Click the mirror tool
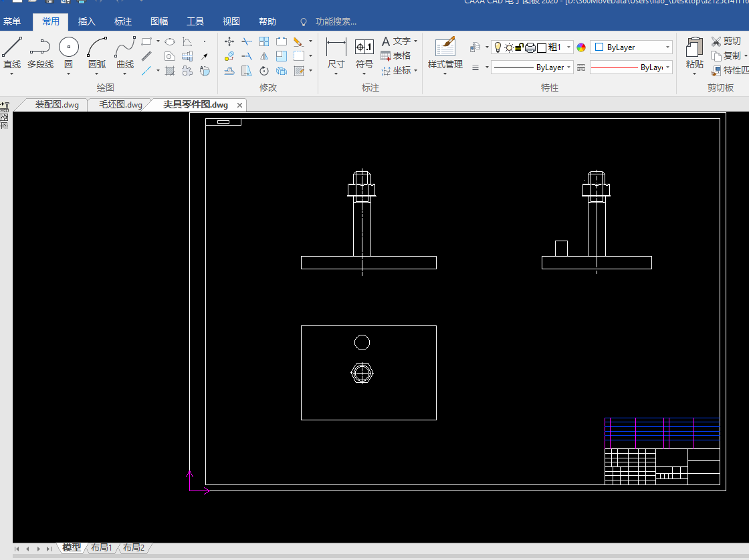This screenshot has width=749, height=560. coord(264,56)
